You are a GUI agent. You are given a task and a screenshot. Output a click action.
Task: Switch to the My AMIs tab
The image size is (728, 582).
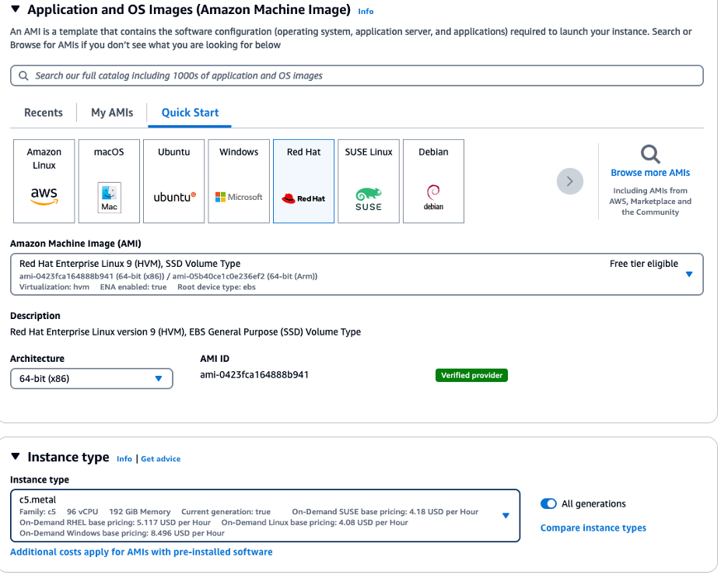(111, 112)
